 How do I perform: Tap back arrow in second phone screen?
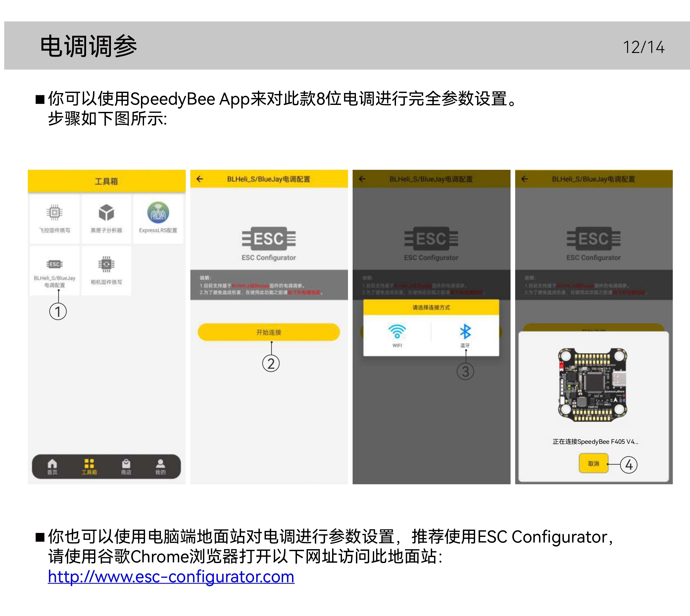click(x=200, y=179)
